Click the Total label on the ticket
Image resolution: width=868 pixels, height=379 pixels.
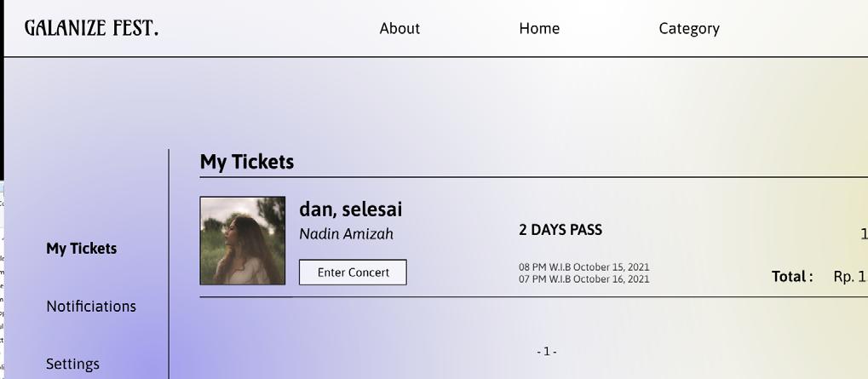792,277
